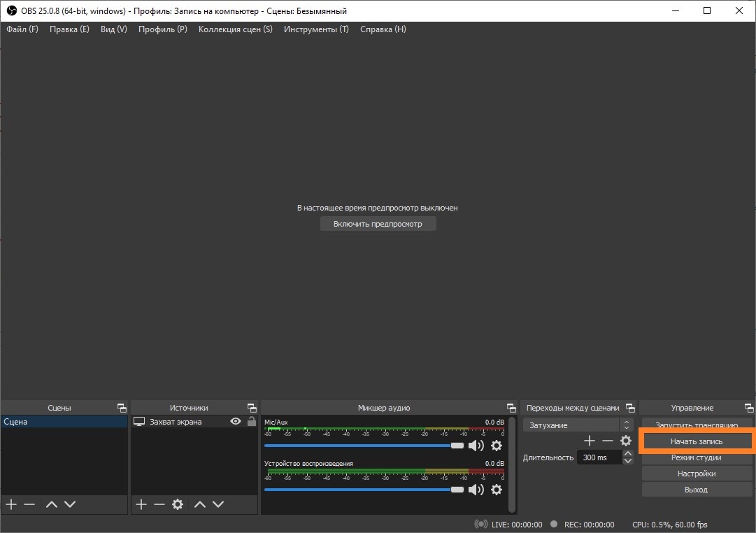Select Захват экрана source row
756x533 pixels.
coord(194,422)
